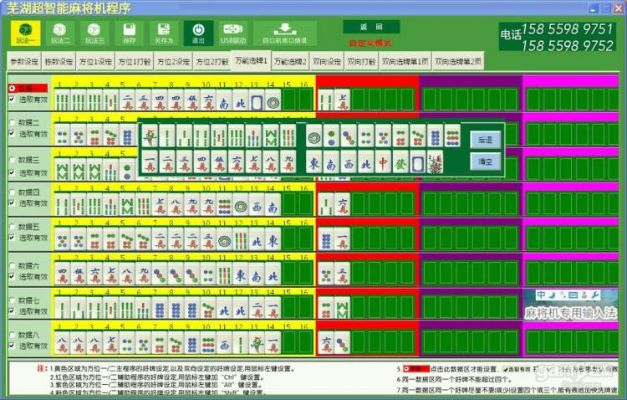Click the 西 tile in 数据四 row

pyautogui.click(x=257, y=204)
